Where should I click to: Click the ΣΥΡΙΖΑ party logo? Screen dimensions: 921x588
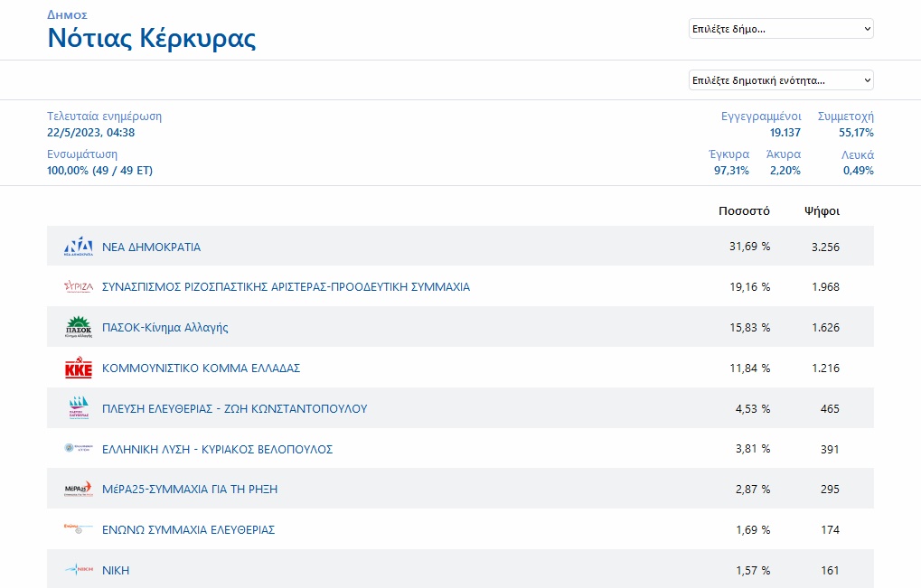78,287
